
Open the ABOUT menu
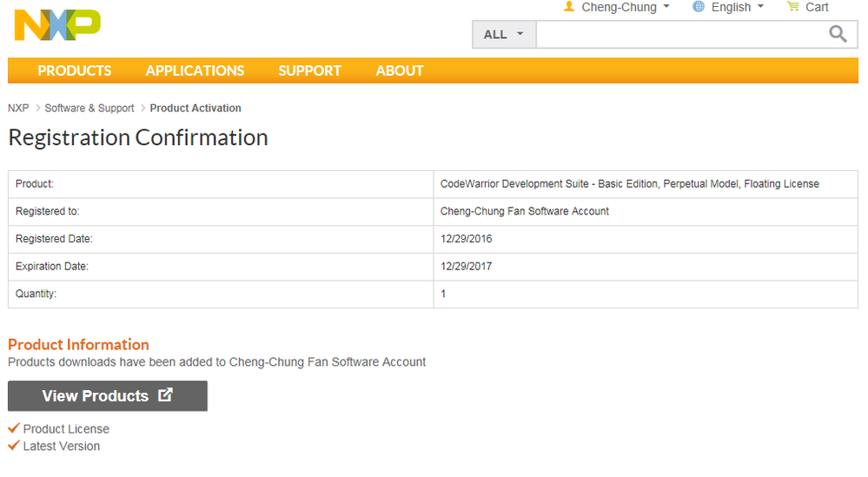(x=400, y=70)
